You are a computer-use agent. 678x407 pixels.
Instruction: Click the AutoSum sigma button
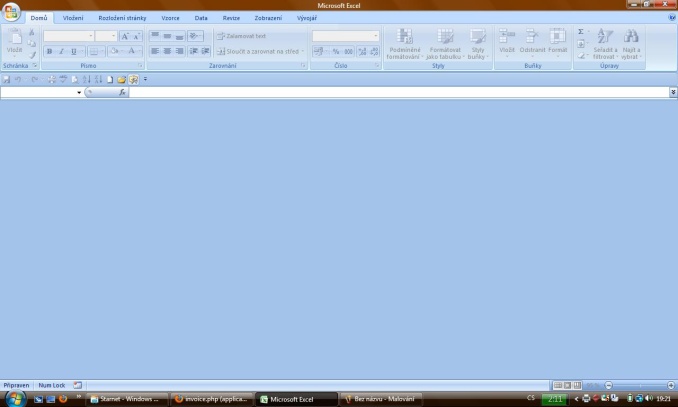point(581,32)
